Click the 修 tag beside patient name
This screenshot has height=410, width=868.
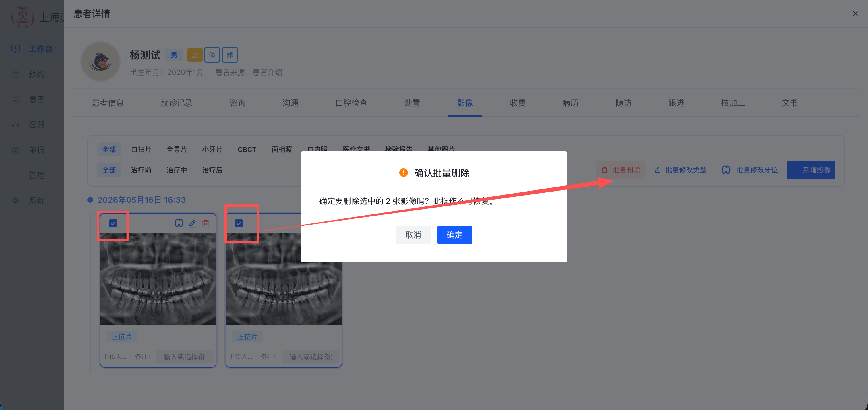click(x=230, y=55)
